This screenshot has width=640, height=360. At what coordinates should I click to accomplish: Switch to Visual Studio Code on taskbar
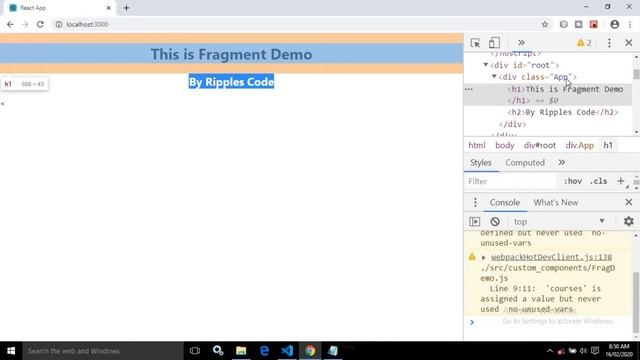tap(287, 351)
